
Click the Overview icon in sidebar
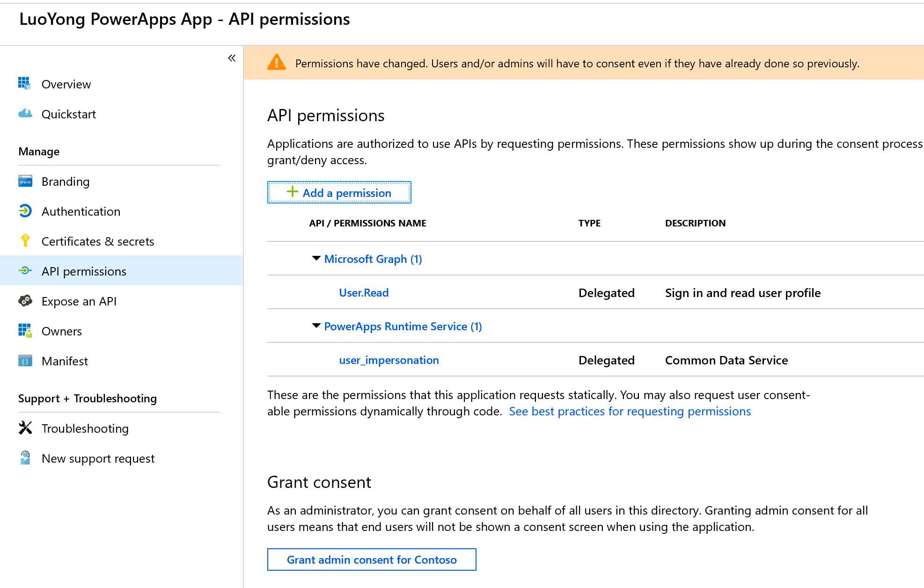(25, 84)
